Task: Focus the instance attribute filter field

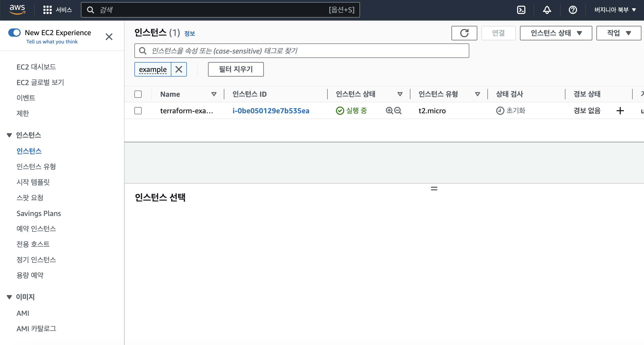Action: click(x=302, y=51)
